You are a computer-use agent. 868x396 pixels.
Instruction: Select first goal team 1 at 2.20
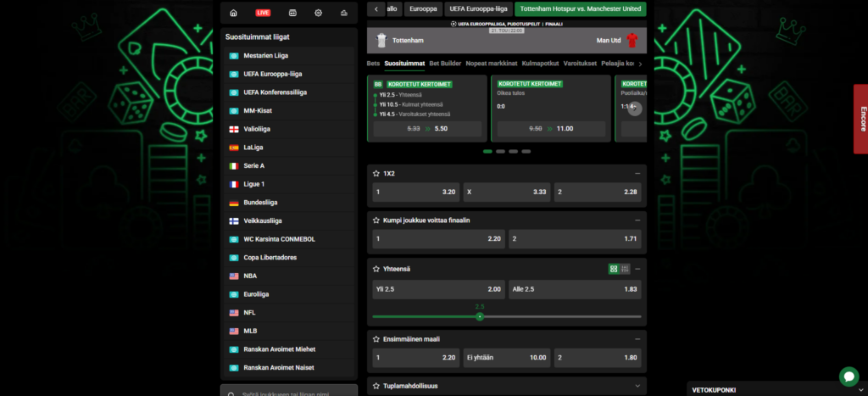(416, 358)
